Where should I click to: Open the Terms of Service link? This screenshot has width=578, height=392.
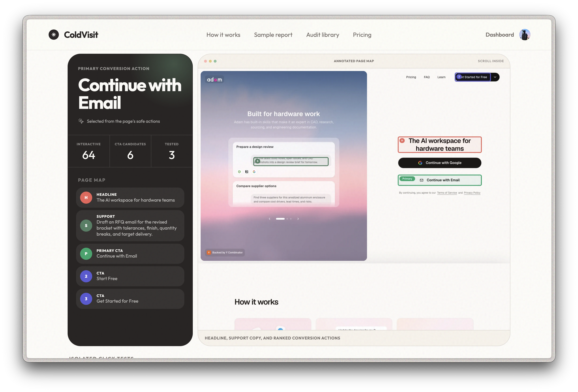pyautogui.click(x=447, y=193)
